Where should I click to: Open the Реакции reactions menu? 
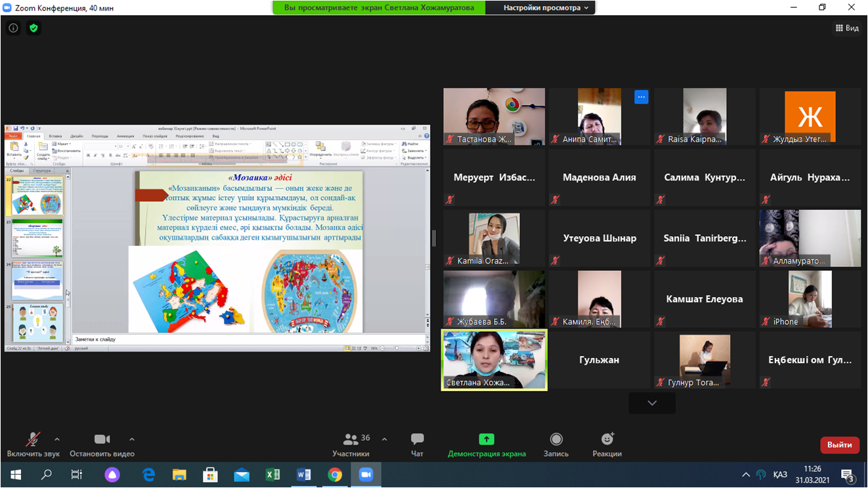[607, 445]
